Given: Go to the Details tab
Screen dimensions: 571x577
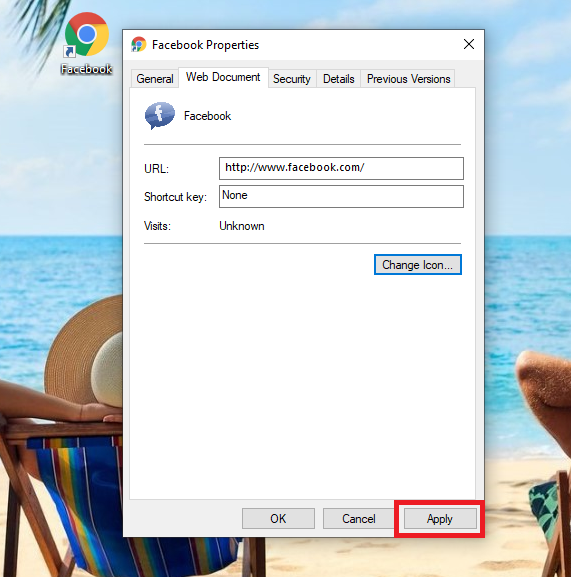Looking at the screenshot, I should [x=338, y=79].
